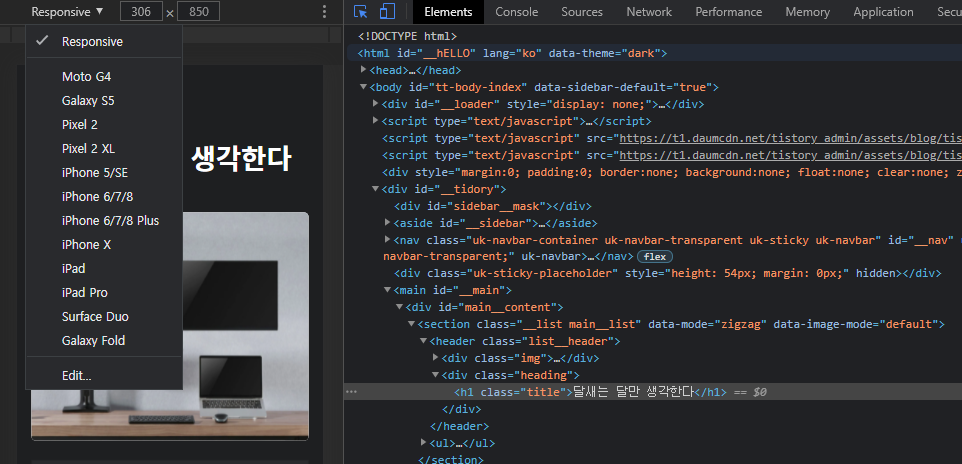Image resolution: width=962 pixels, height=464 pixels.
Task: Select the html __hELLO element row
Action: click(x=653, y=53)
